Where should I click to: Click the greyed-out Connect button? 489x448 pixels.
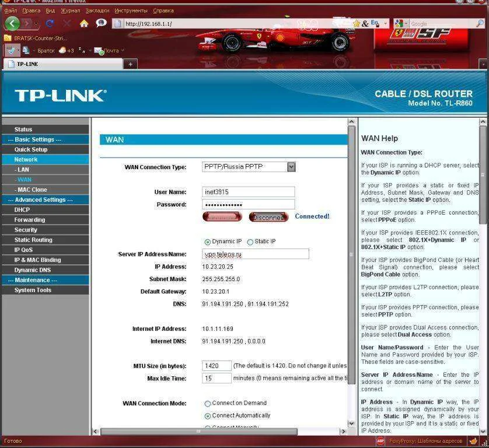point(222,217)
